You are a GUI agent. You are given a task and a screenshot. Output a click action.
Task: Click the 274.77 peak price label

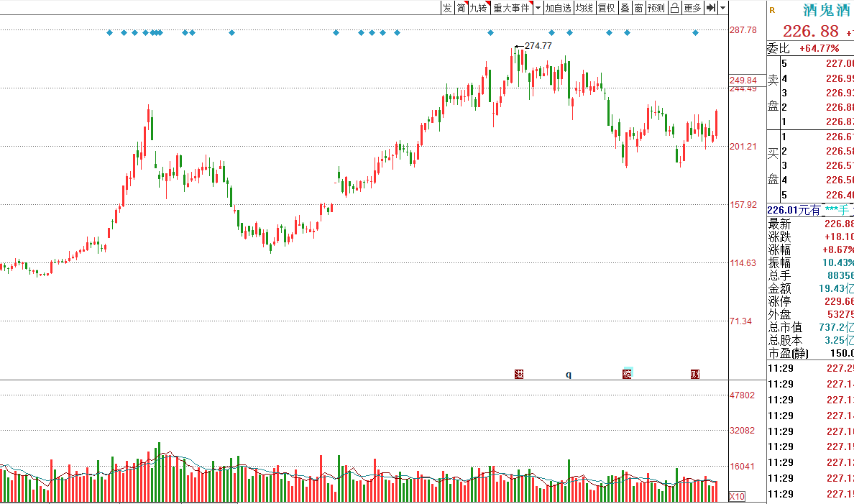click(538, 46)
